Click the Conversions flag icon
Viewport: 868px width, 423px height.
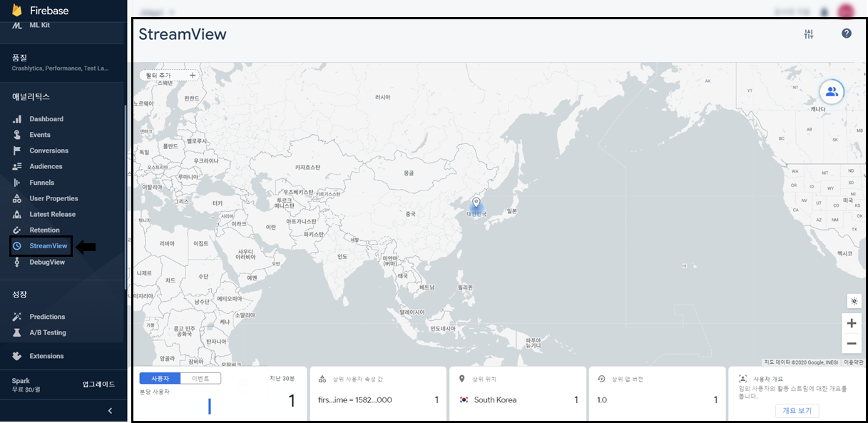(x=17, y=151)
